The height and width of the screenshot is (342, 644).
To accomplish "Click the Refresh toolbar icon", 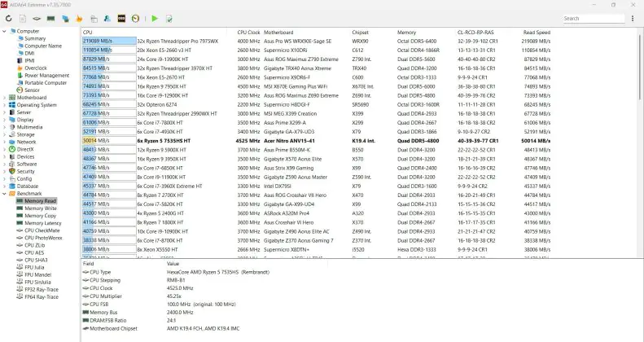I will 9,19.
